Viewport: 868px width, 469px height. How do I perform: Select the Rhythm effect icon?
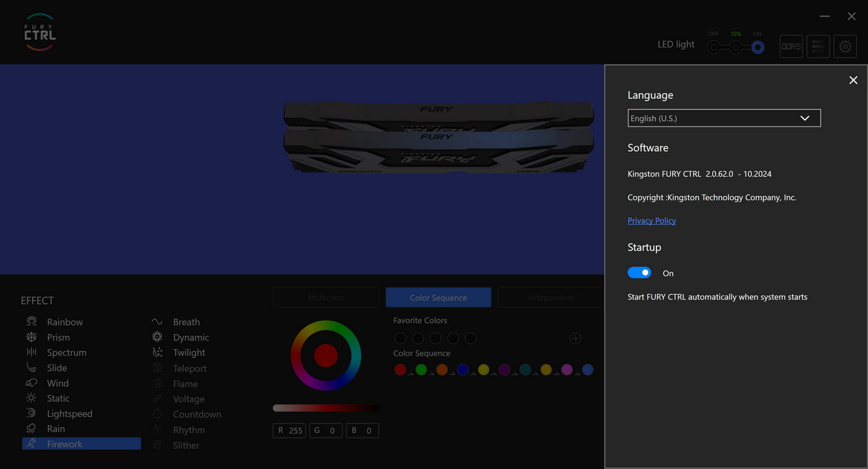(x=157, y=430)
